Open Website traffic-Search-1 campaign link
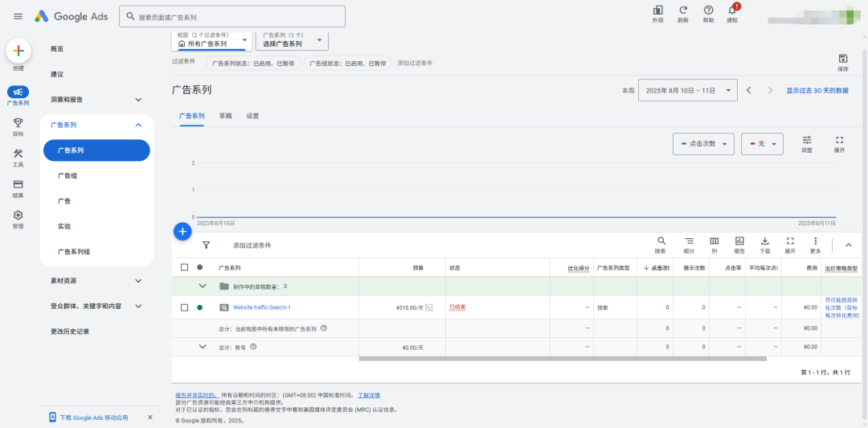Screen dimensions: 868x428 (262, 307)
